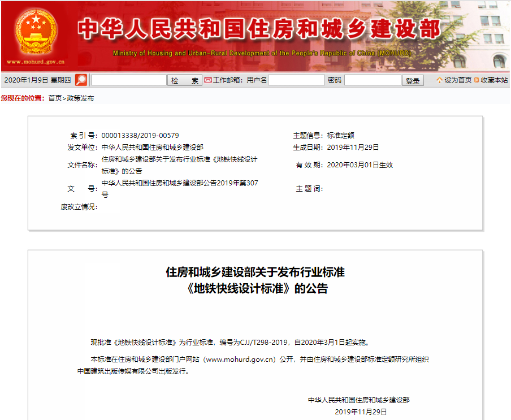
Task: Click the 密码 password field
Action: point(373,80)
